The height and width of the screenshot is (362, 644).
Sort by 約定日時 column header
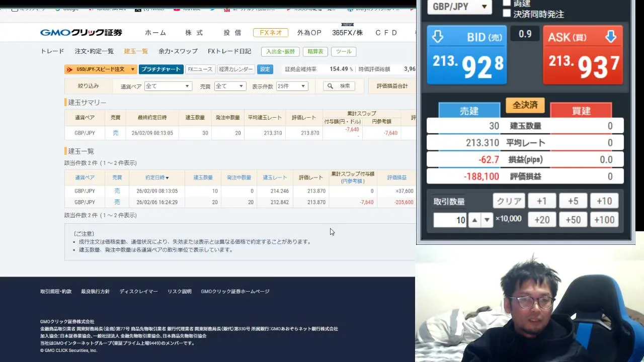(x=157, y=177)
